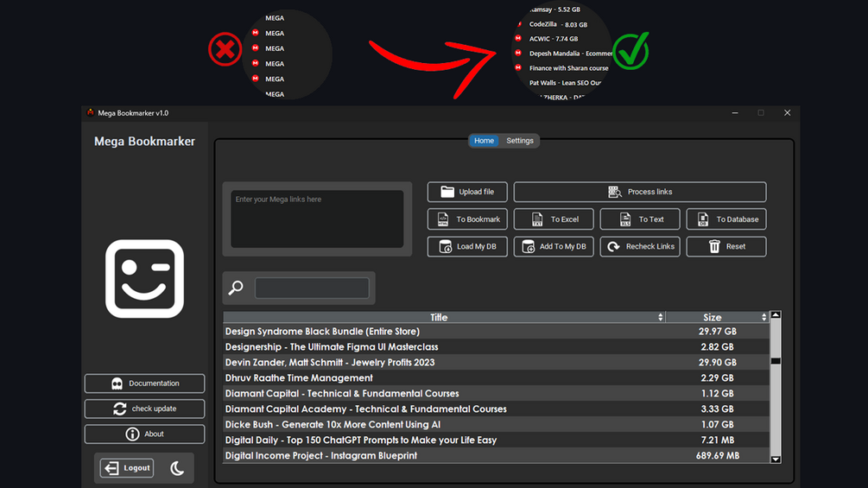Click the 1.07 GB size cell

(x=718, y=424)
